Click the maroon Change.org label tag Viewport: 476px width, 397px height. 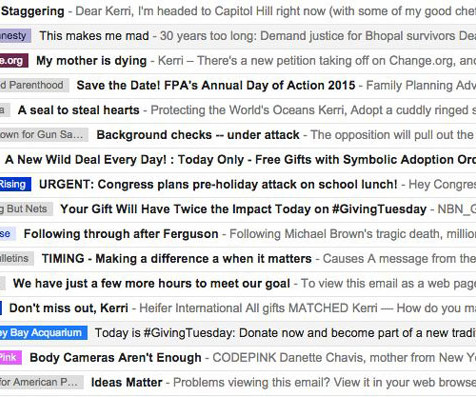[14, 61]
